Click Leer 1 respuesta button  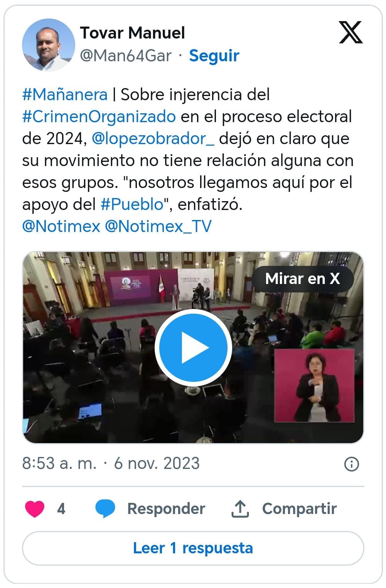point(193,548)
